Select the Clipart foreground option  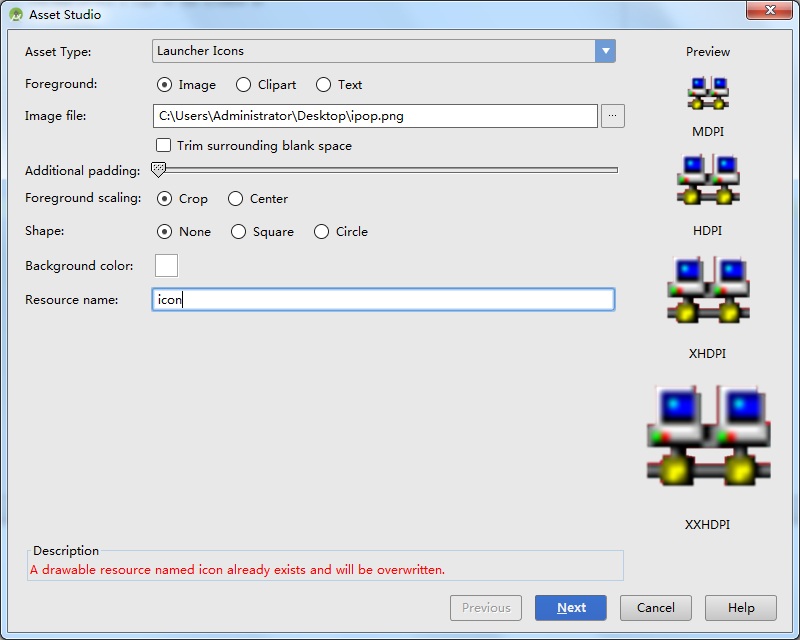click(x=243, y=85)
